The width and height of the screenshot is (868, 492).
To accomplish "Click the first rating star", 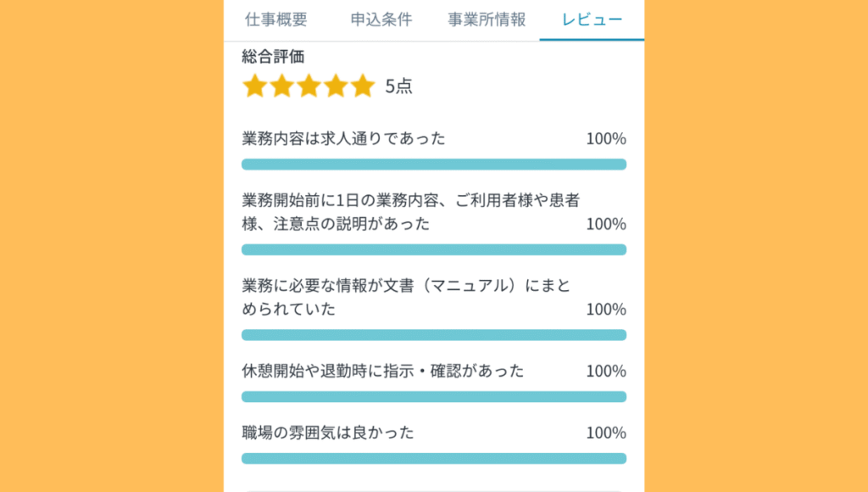I will point(254,86).
